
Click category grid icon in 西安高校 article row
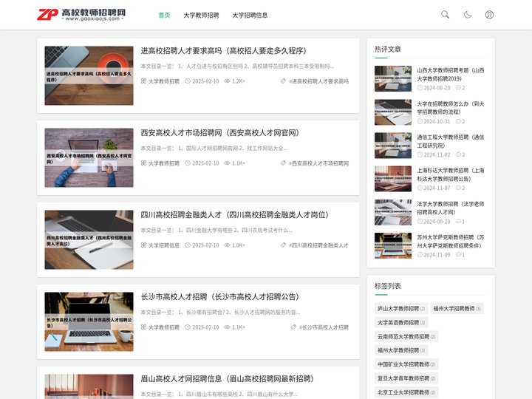(143, 163)
